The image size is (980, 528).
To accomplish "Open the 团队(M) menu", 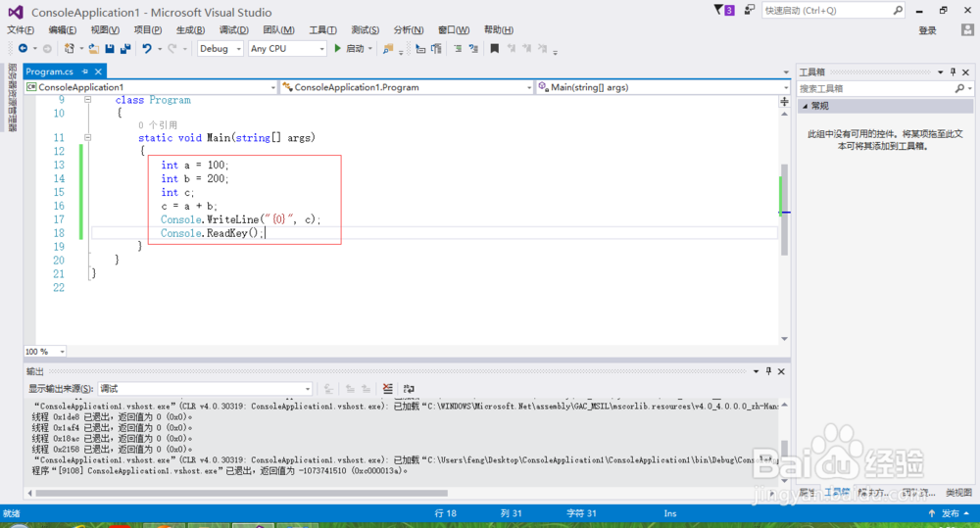I will [278, 30].
